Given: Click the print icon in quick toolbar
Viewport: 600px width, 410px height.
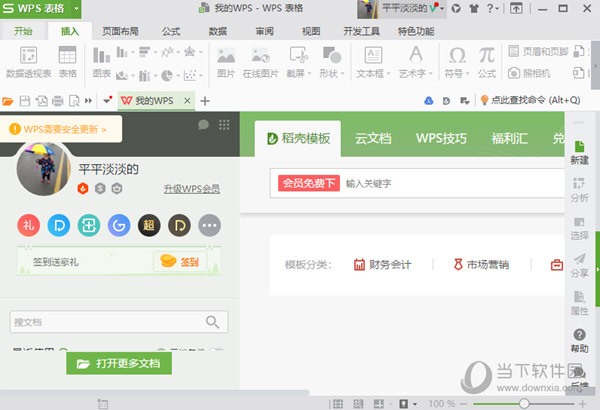Looking at the screenshot, I should pos(58,101).
